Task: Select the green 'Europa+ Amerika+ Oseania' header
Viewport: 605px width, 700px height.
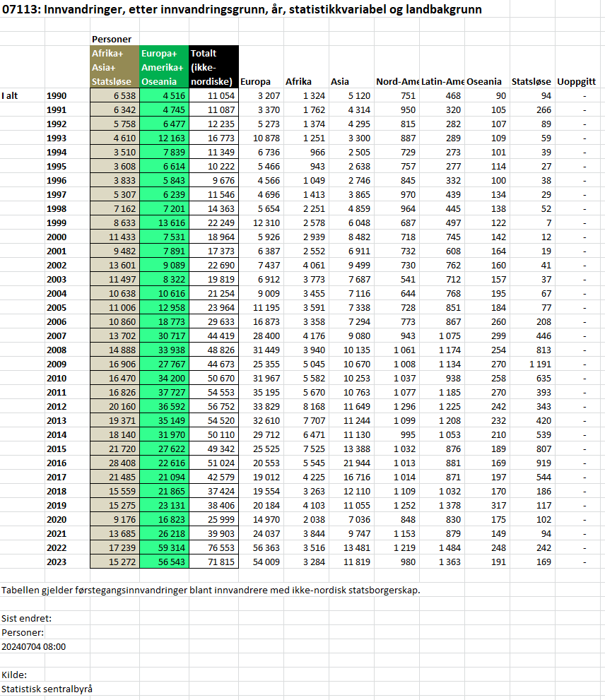Action: click(x=165, y=67)
